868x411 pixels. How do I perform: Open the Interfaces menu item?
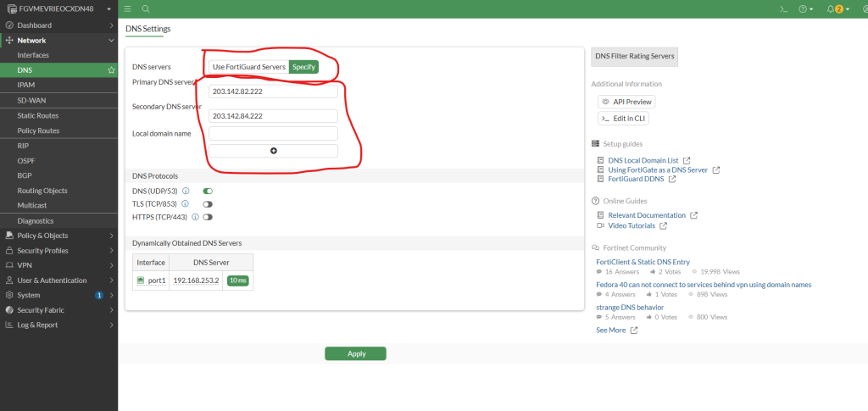pos(33,55)
